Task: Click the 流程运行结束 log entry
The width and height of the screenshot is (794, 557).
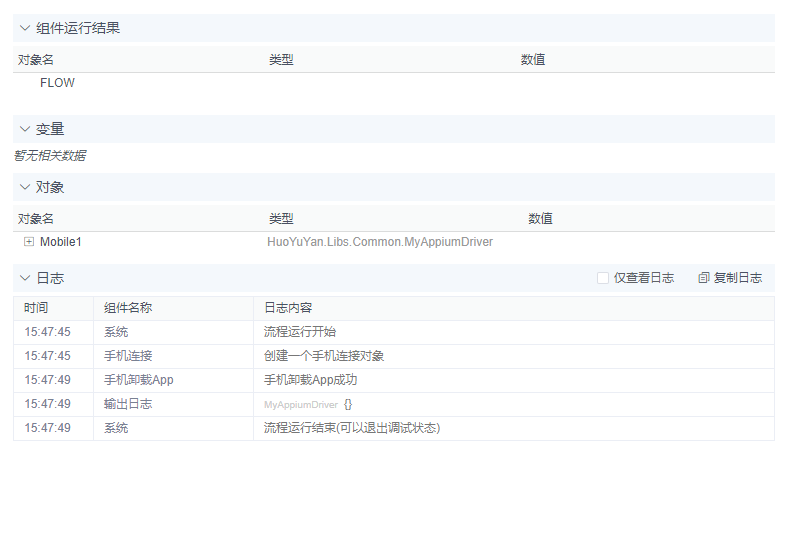Action: pos(352,428)
